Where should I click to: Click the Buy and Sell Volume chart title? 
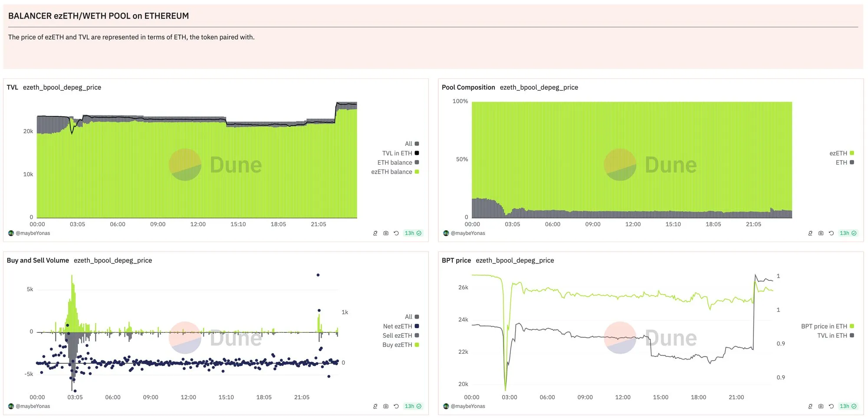click(x=38, y=260)
